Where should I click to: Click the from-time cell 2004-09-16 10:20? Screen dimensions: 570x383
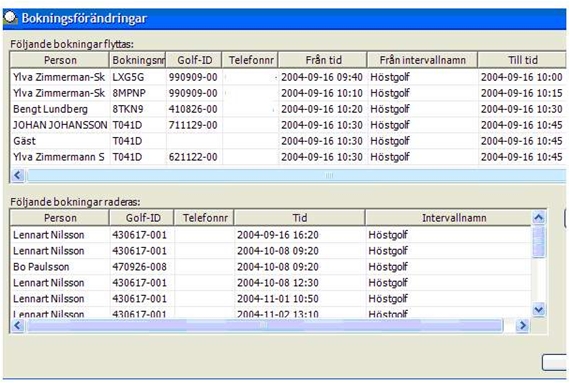point(322,109)
